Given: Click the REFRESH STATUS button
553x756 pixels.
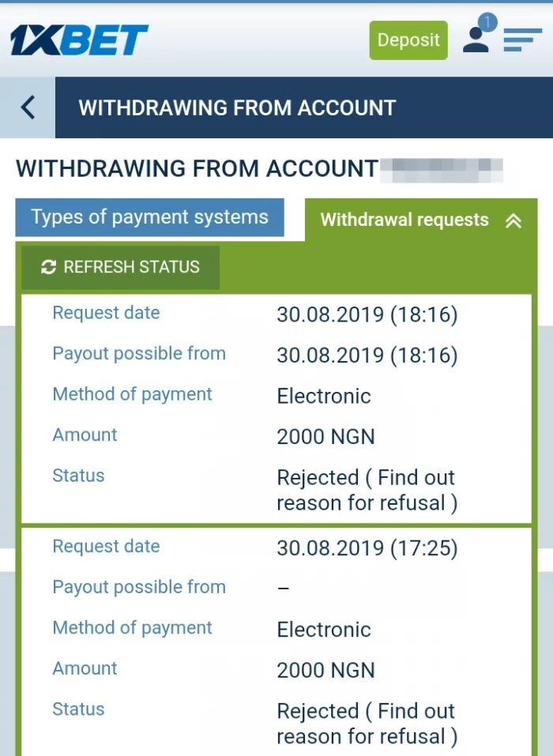Looking at the screenshot, I should (x=121, y=268).
